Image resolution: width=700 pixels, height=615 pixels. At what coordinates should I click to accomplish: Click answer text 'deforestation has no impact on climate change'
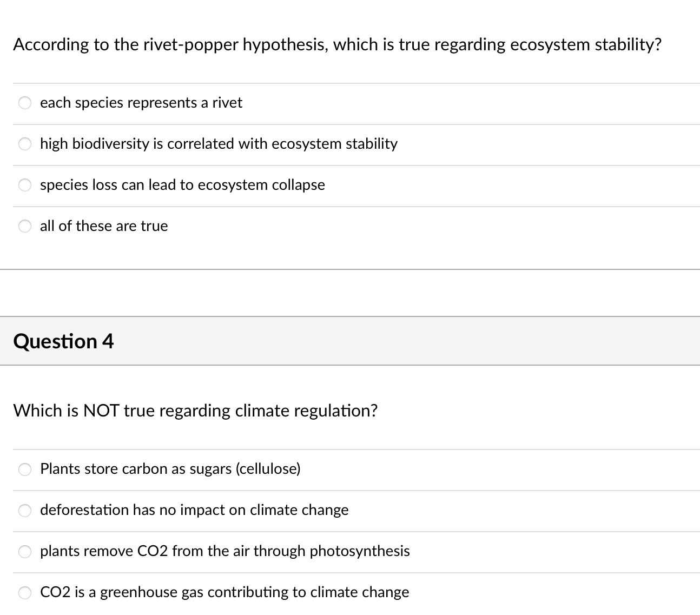click(x=194, y=510)
